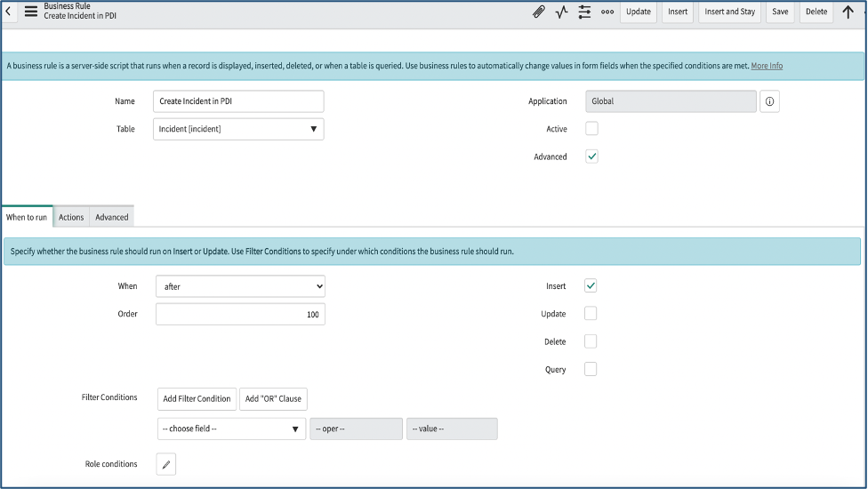Click the up arrow previous record icon
Image resolution: width=868 pixels, height=489 pixels.
pyautogui.click(x=848, y=12)
